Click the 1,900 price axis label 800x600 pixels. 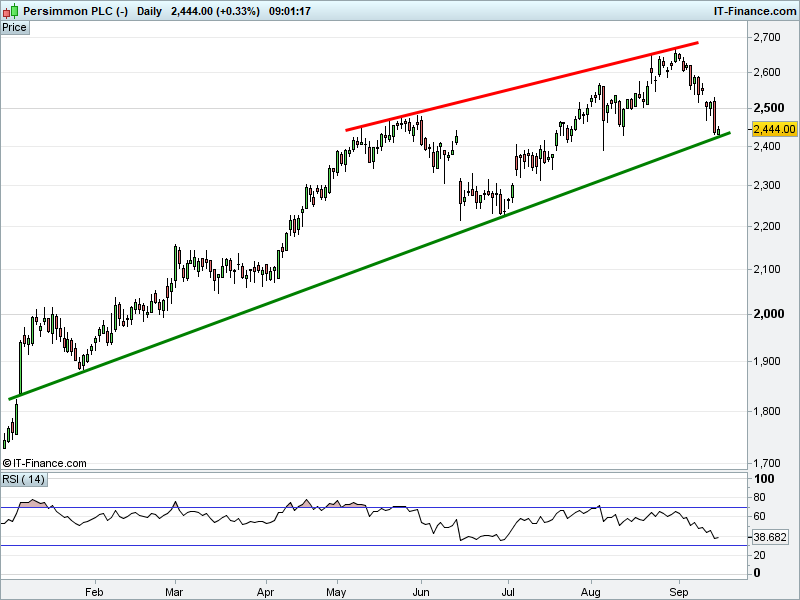767,361
